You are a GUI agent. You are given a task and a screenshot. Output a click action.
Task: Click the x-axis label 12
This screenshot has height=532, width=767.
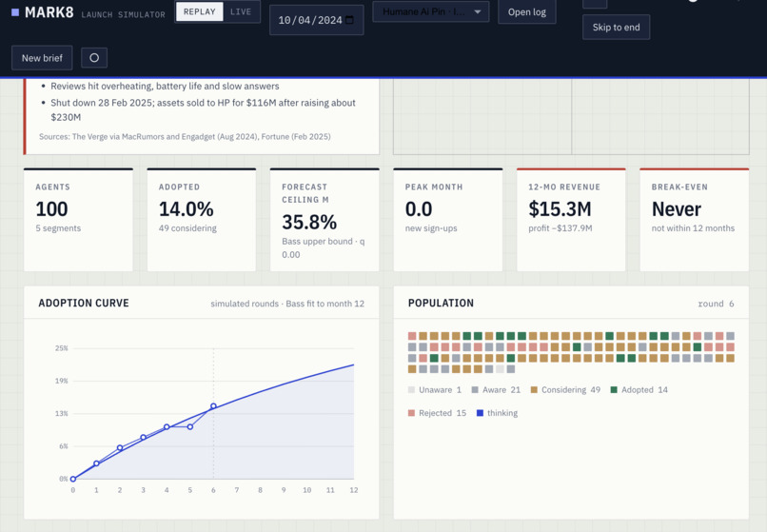pyautogui.click(x=354, y=490)
